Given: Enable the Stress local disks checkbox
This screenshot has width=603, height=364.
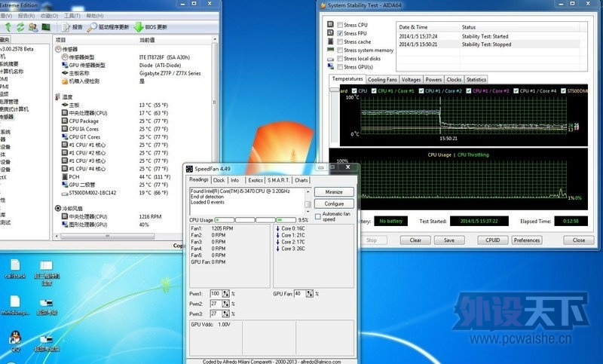Looking at the screenshot, I should click(x=340, y=59).
